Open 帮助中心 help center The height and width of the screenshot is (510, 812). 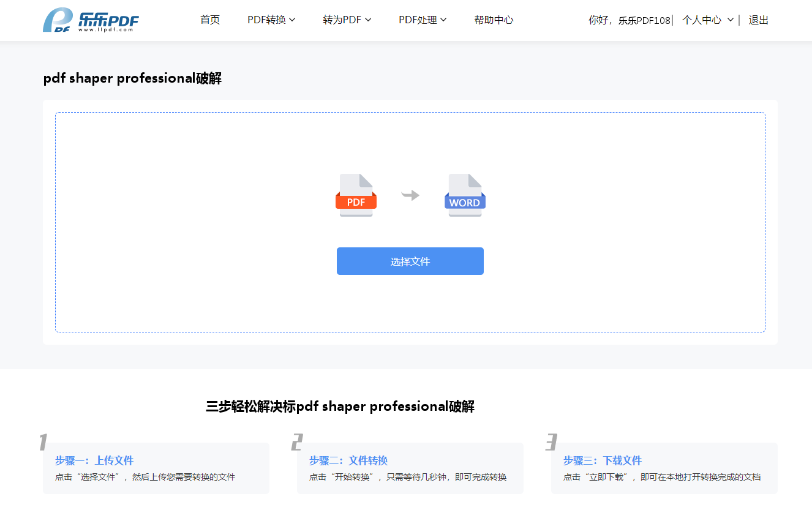point(494,20)
